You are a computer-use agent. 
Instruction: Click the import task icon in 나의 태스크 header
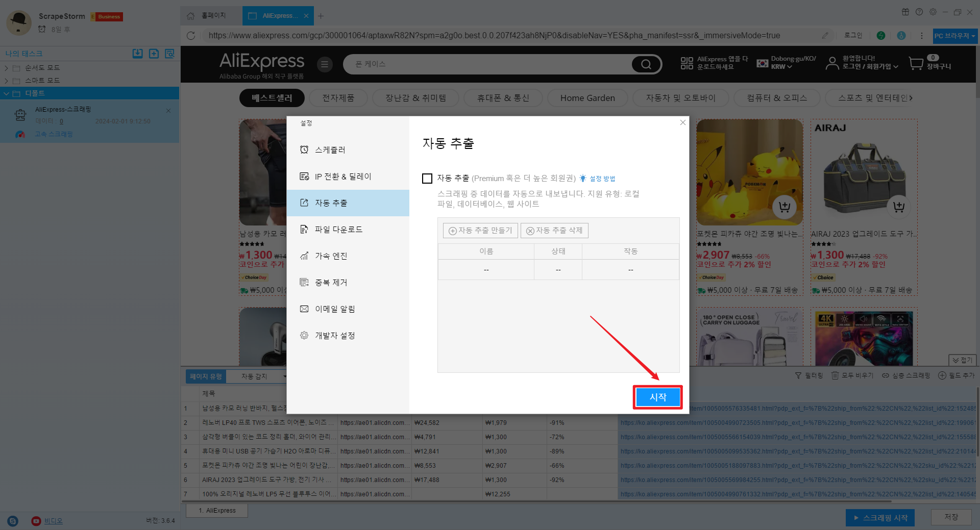click(137, 54)
